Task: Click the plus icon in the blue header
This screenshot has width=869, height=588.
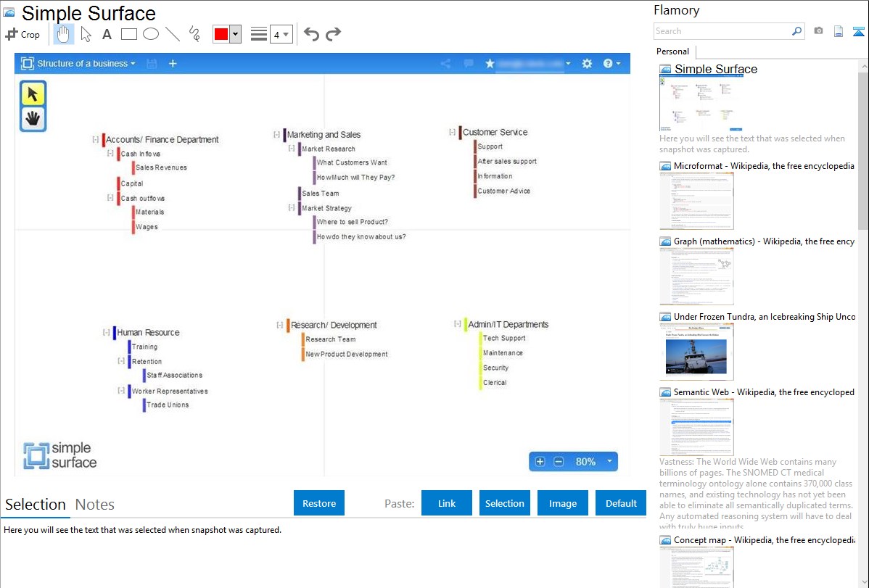Action: tap(173, 64)
